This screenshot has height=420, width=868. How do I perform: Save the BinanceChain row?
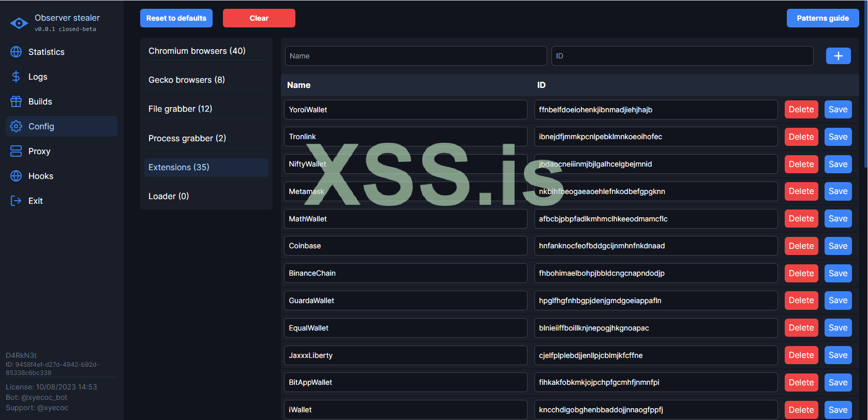click(x=838, y=274)
